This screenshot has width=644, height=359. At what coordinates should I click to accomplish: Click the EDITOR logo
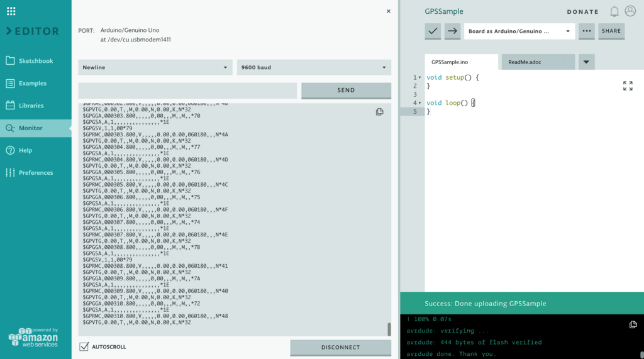33,31
